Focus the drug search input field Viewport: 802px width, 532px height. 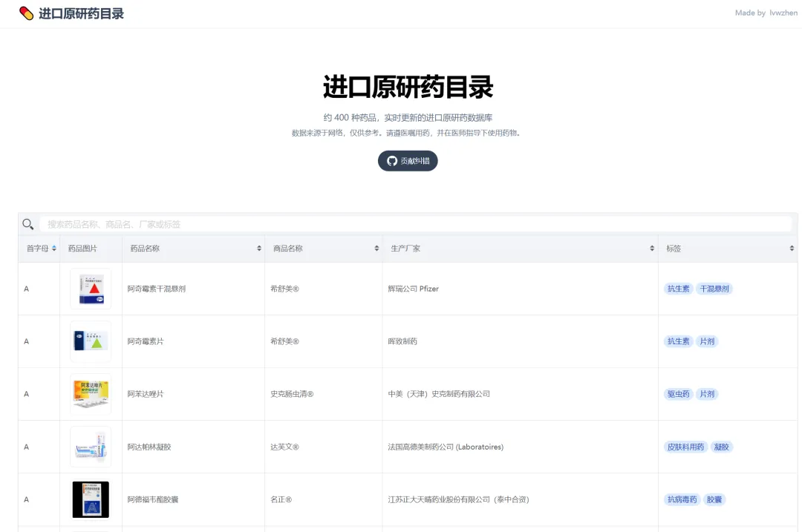(415, 224)
